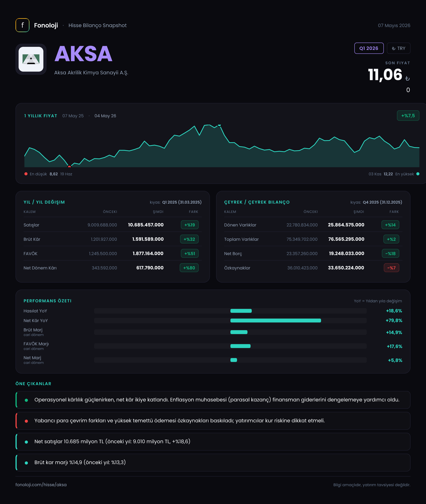Click the Hasılat YoY progress bar
Screen dimensions: 426x504
point(230,311)
